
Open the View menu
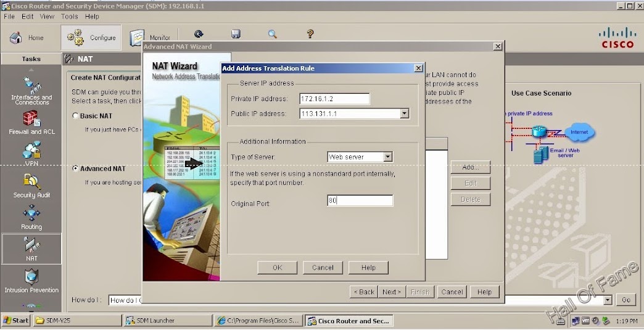[x=47, y=17]
